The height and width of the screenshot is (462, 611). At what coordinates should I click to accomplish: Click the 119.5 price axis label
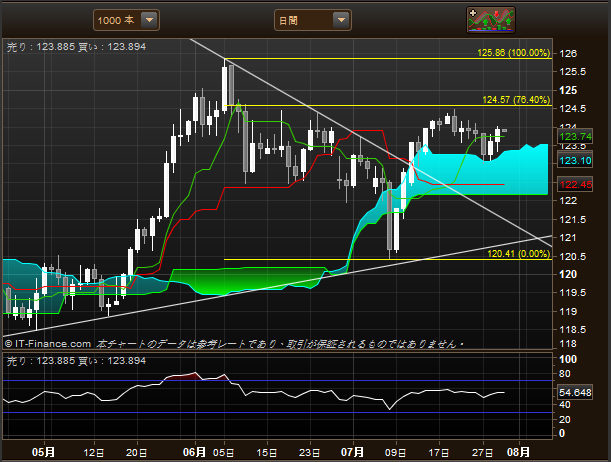pos(572,293)
